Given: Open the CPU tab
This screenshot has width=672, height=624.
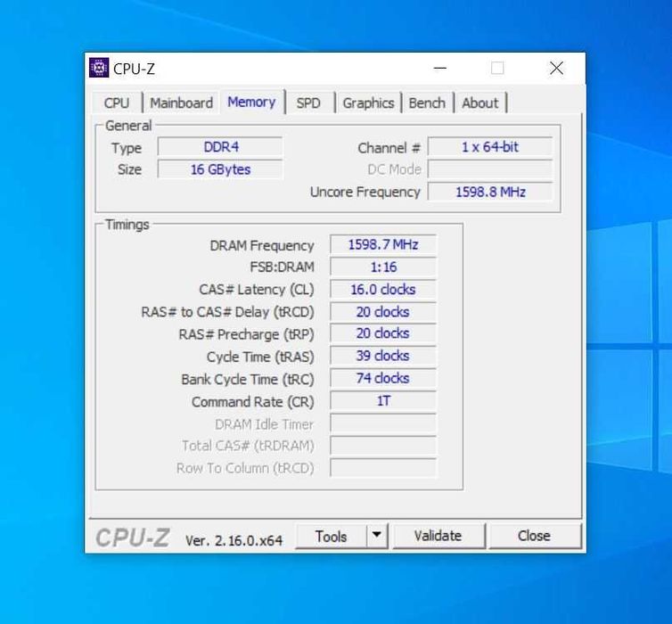Looking at the screenshot, I should 117,103.
